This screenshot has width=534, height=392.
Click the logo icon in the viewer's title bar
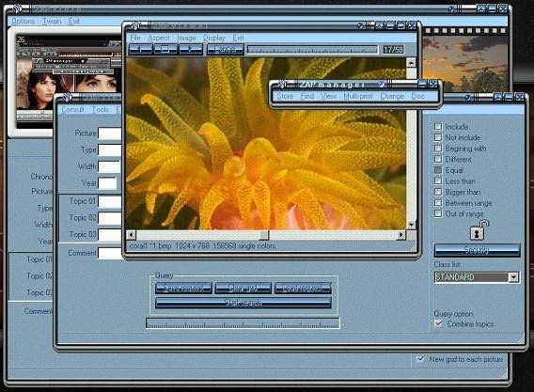click(136, 25)
